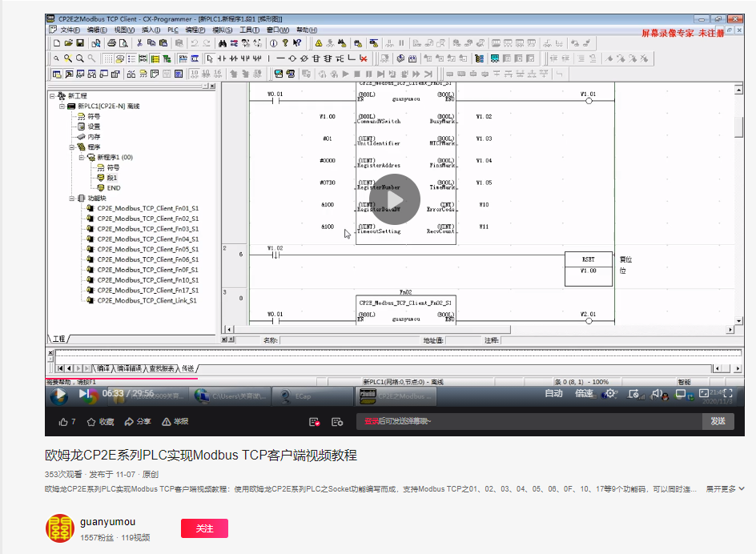
Task: Select the New Horizontal line tool
Action: pyautogui.click(x=280, y=58)
